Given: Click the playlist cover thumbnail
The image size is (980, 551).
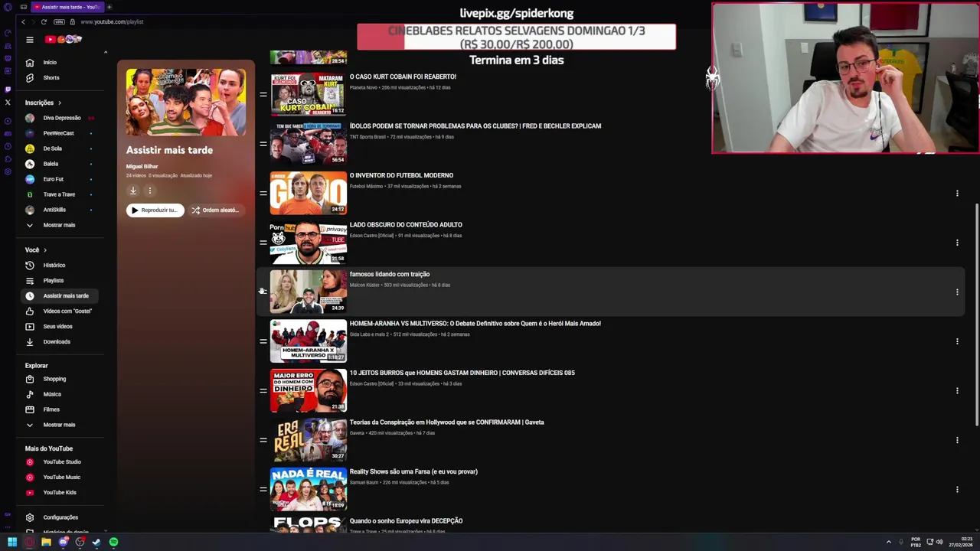Looking at the screenshot, I should click(x=186, y=102).
